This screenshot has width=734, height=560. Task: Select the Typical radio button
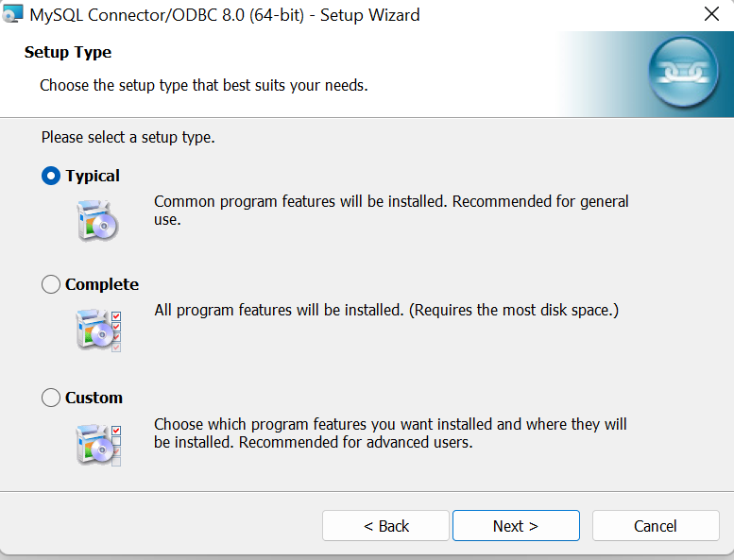tap(51, 176)
